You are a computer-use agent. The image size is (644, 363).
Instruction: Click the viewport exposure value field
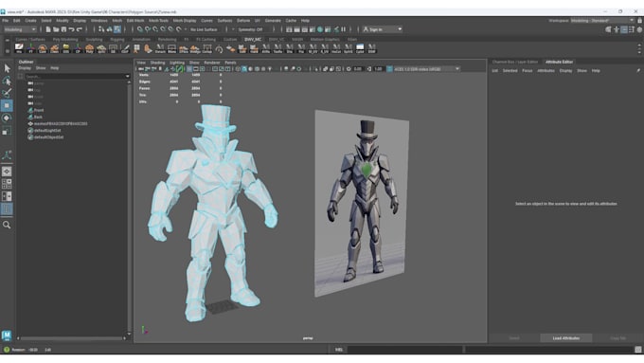[358, 69]
